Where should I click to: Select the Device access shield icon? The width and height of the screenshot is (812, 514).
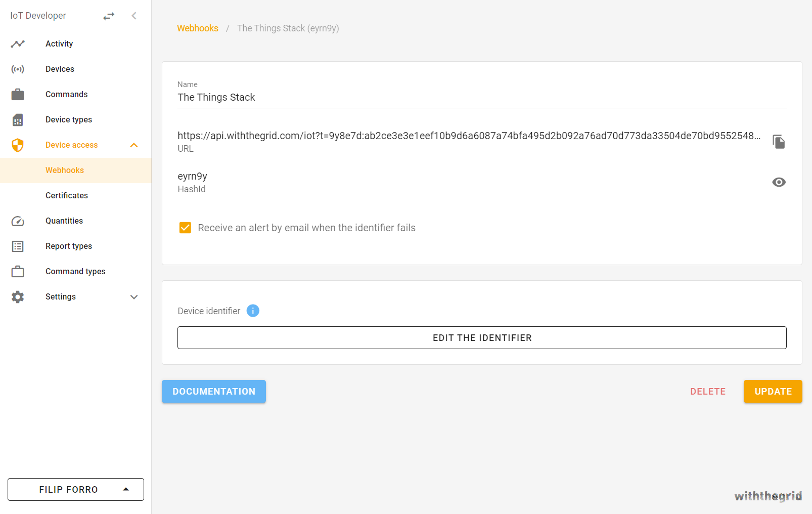click(x=18, y=145)
